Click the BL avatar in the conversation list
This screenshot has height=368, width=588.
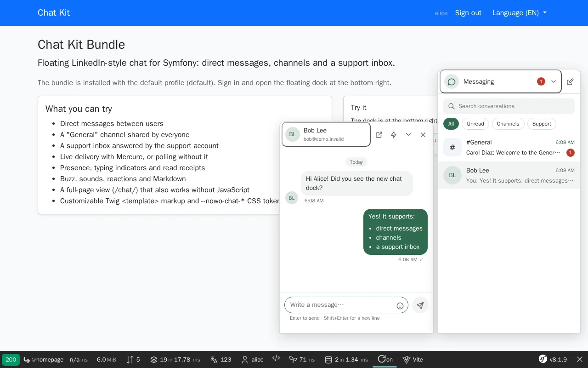[452, 175]
